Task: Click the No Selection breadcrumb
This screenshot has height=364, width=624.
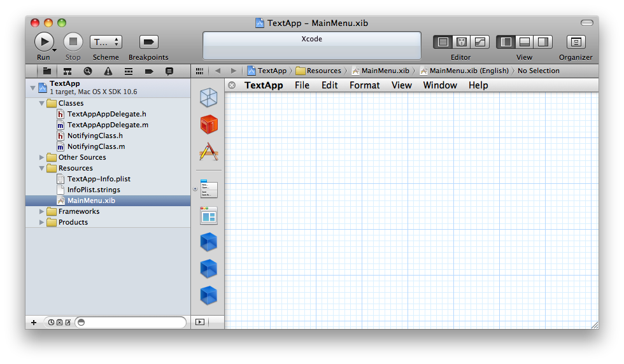Action: [x=539, y=71]
